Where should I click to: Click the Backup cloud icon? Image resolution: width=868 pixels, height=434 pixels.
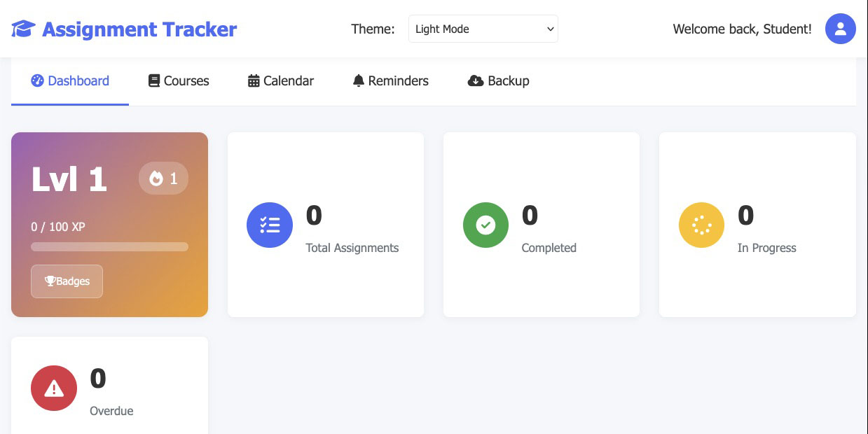pos(475,80)
